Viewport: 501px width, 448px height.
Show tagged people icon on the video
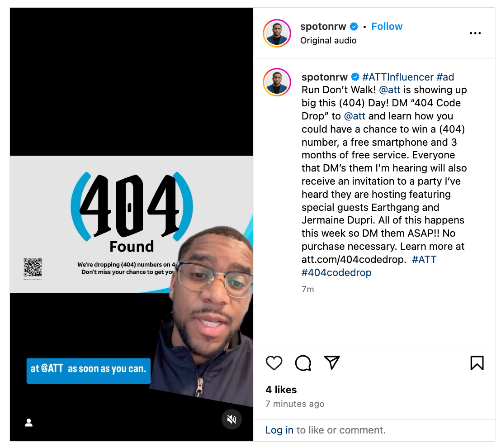pos(29,423)
